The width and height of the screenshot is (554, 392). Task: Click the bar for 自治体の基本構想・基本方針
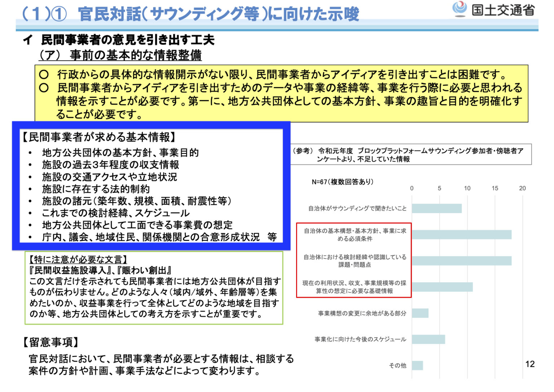(462, 235)
